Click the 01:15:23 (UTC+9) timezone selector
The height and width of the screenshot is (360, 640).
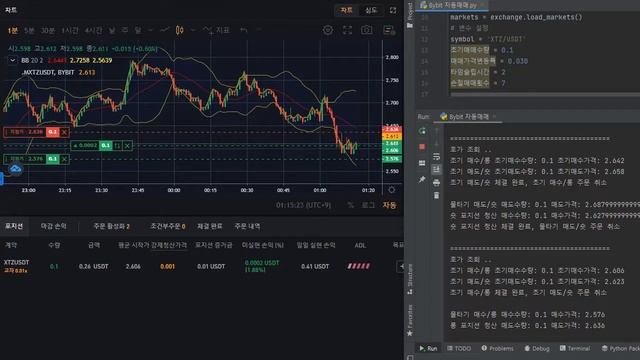303,205
